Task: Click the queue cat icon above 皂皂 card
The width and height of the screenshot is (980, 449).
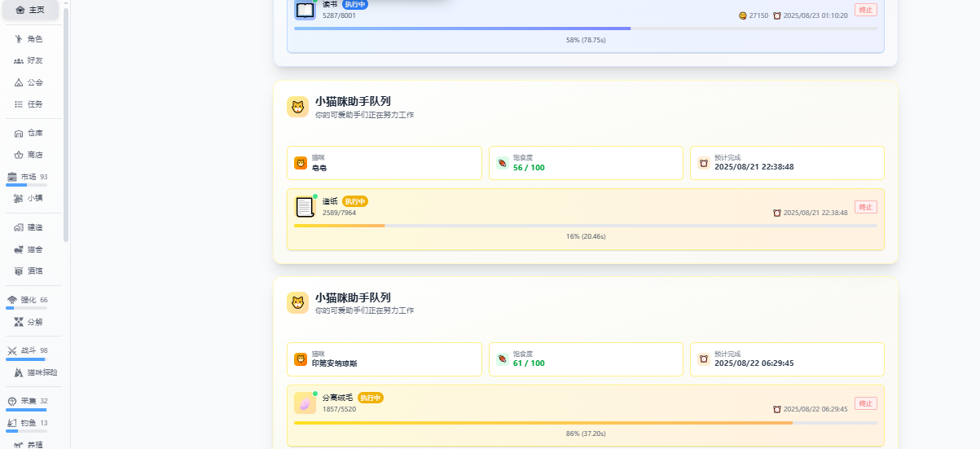Action: [297, 107]
